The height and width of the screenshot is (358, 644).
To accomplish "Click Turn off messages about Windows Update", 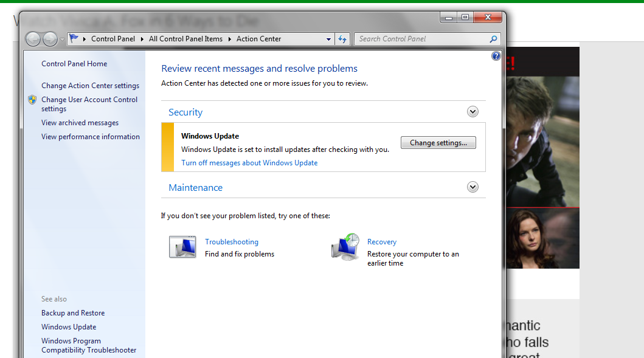I will (x=249, y=162).
